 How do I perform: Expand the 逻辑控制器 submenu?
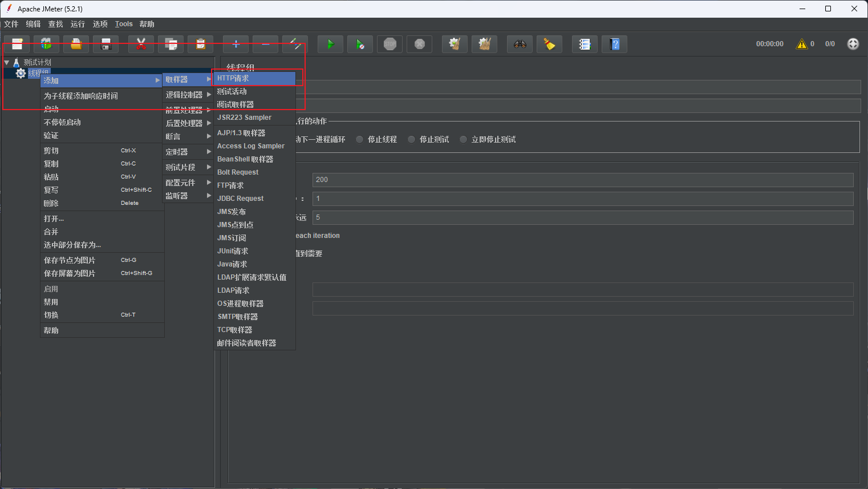188,95
